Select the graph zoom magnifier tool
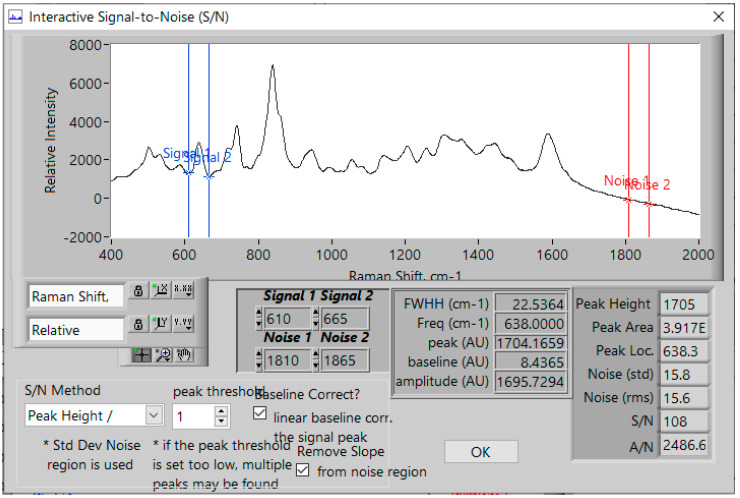 point(161,355)
